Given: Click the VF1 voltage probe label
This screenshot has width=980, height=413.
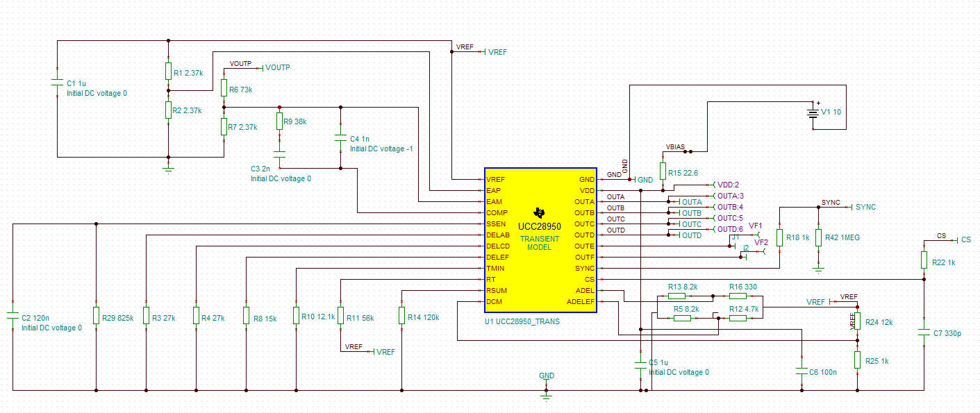Looking at the screenshot, I should point(756,226).
